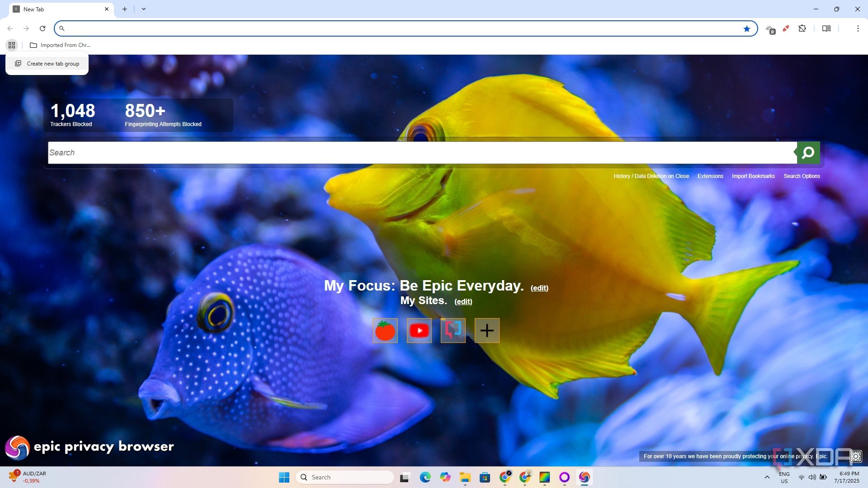Open the Windows Start menu
Image resolution: width=868 pixels, height=488 pixels.
(x=284, y=477)
